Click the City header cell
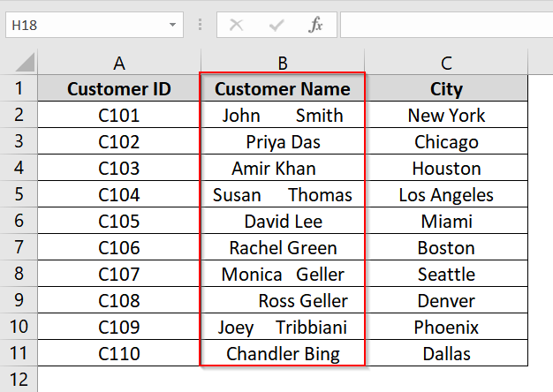Image resolution: width=553 pixels, height=392 pixels. click(x=446, y=88)
